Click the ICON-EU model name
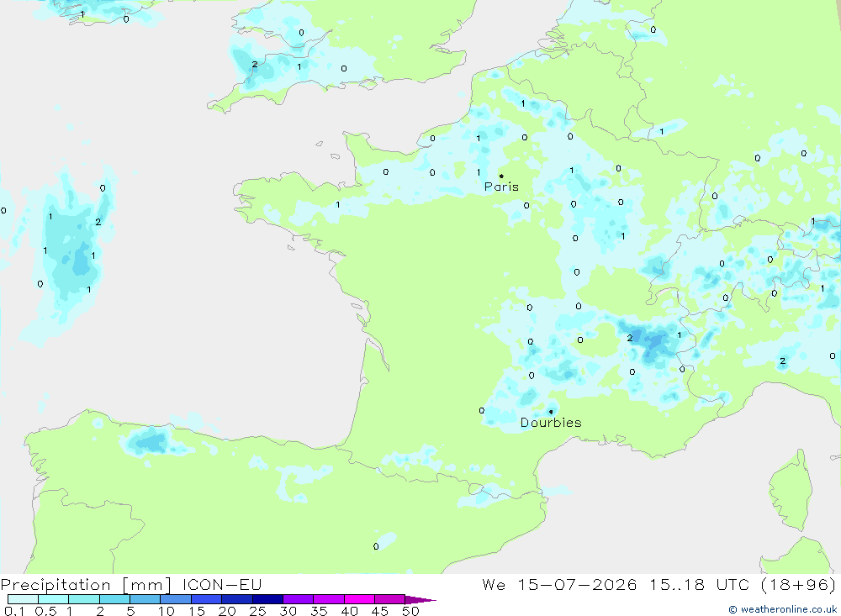 [x=222, y=585]
